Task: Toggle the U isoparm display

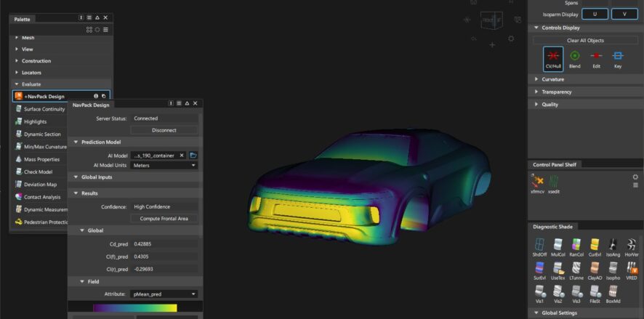Action: (595, 14)
